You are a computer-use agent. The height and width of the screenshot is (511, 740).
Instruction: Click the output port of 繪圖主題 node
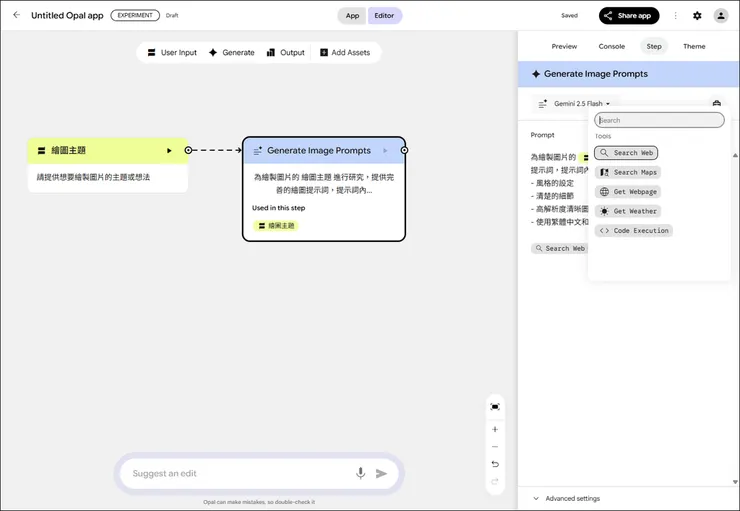coord(188,150)
